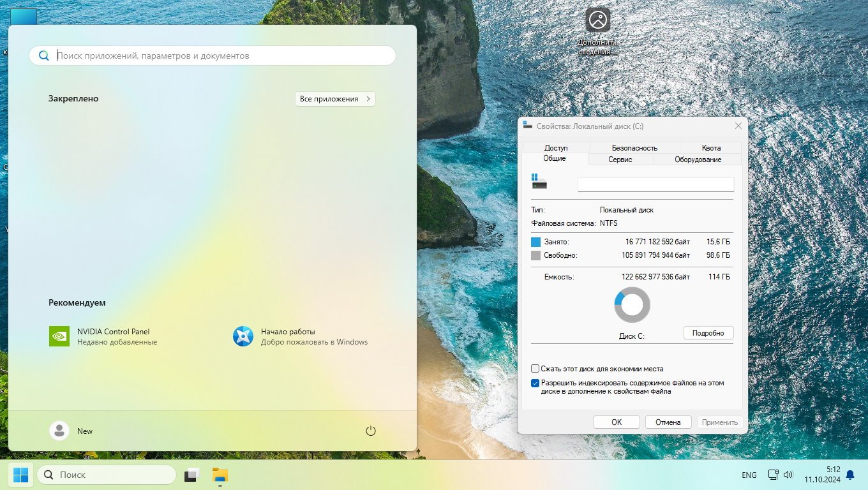Viewport: 868px width, 490px height.
Task: Open the notifications bell icon
Action: 850,475
